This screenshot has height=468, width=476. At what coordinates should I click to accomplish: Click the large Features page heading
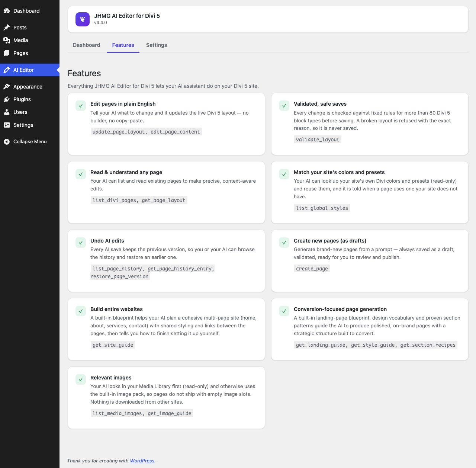(x=84, y=73)
